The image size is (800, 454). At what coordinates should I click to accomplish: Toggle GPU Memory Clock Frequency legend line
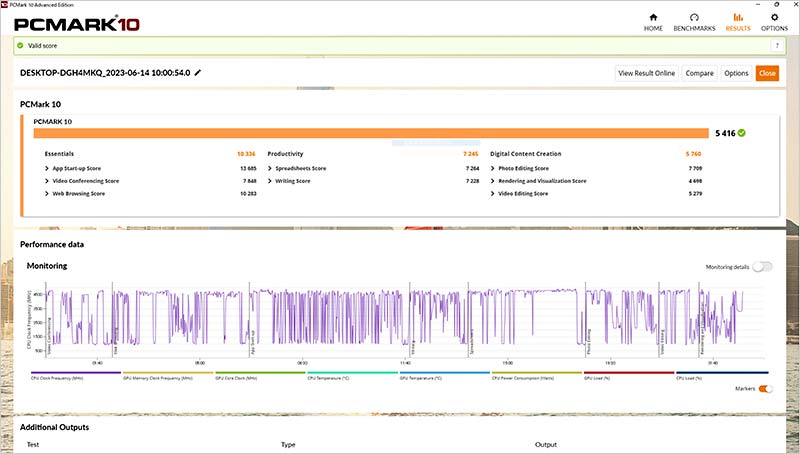tap(168, 373)
